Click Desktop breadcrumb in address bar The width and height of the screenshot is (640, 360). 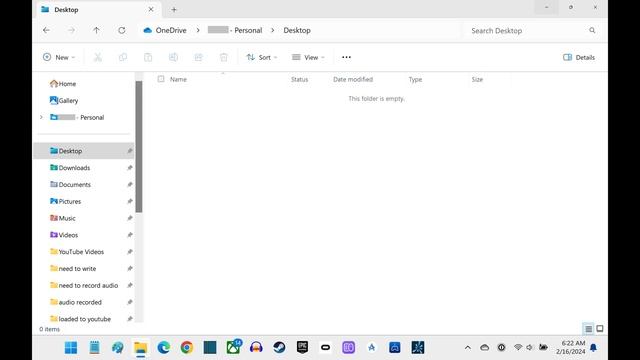pyautogui.click(x=297, y=30)
